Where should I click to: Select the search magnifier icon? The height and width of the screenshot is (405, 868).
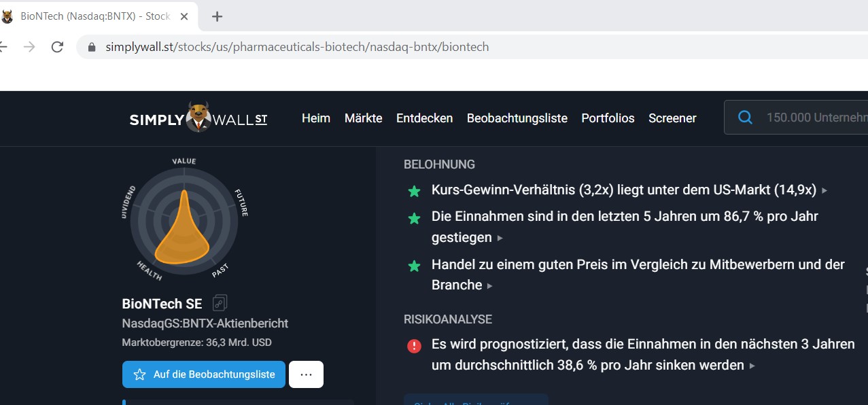coord(745,117)
